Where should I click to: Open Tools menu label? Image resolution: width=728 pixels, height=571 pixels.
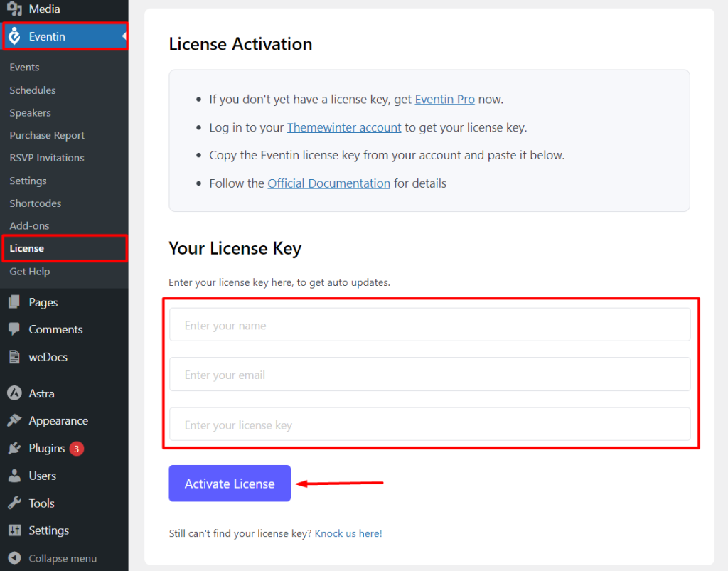click(41, 503)
